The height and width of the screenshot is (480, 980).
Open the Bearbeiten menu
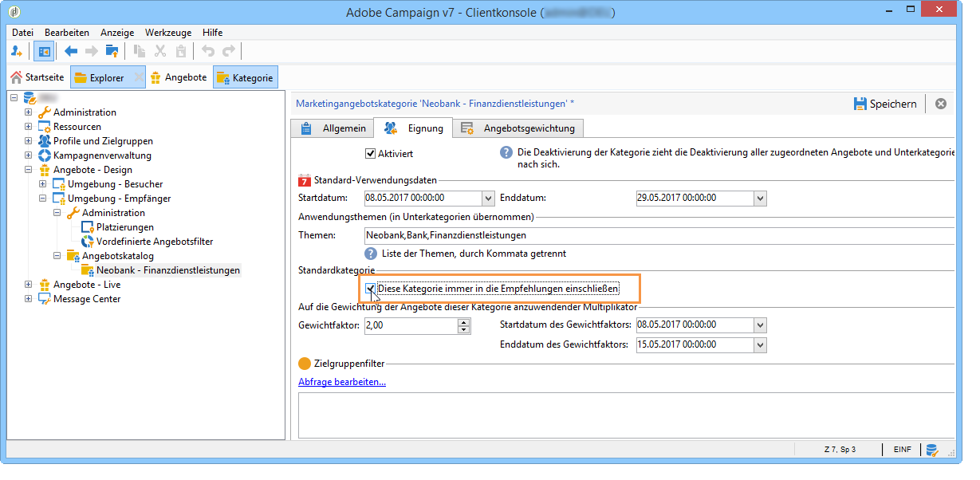click(67, 33)
